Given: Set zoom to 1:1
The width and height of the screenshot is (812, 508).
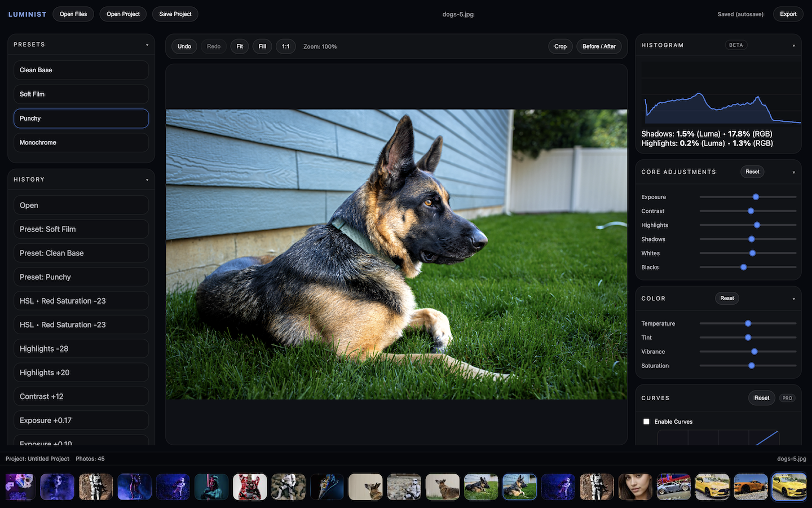Looking at the screenshot, I should (x=286, y=46).
